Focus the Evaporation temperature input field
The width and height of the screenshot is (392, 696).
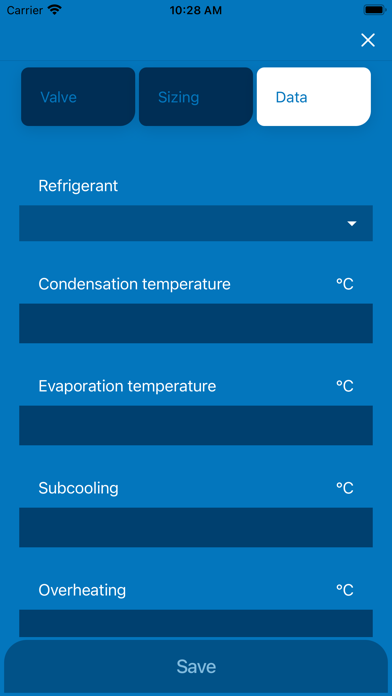pos(196,425)
